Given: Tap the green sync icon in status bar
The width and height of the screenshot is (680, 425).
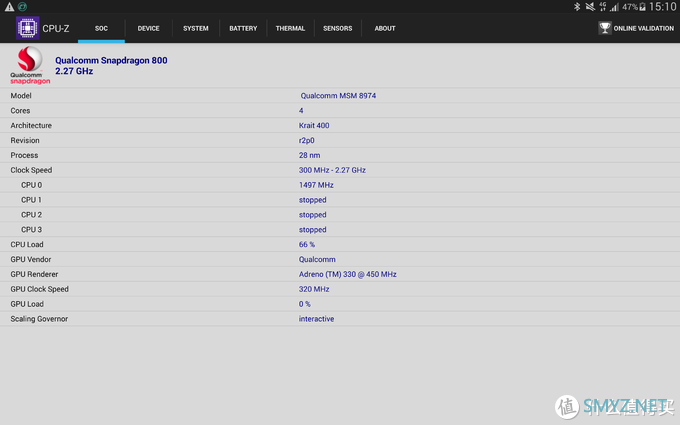Looking at the screenshot, I should coord(22,7).
